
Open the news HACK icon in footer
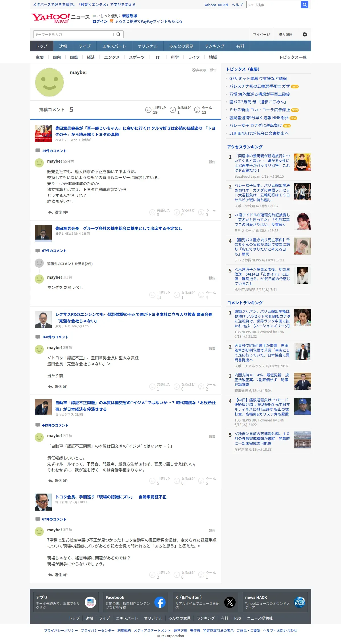pos(300,602)
